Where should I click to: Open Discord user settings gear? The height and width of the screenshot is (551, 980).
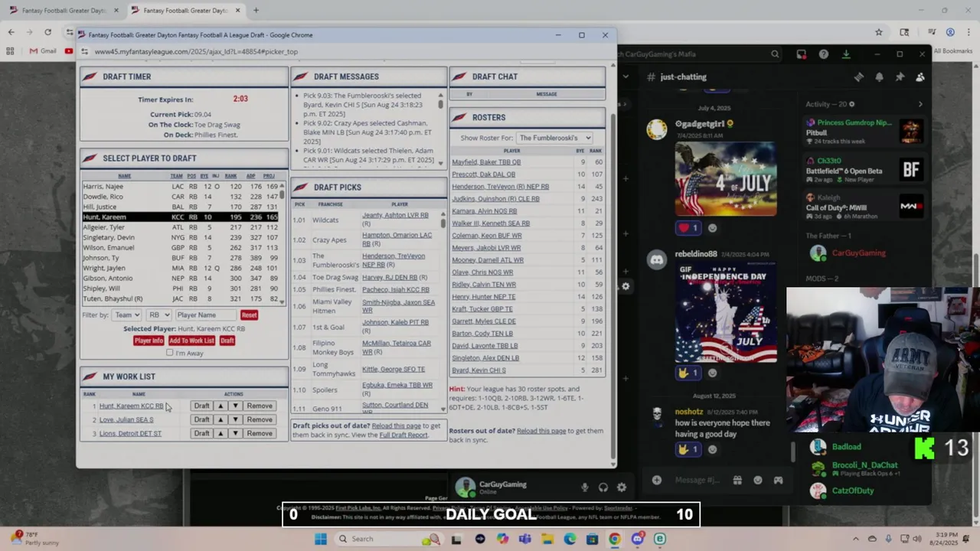pos(621,487)
